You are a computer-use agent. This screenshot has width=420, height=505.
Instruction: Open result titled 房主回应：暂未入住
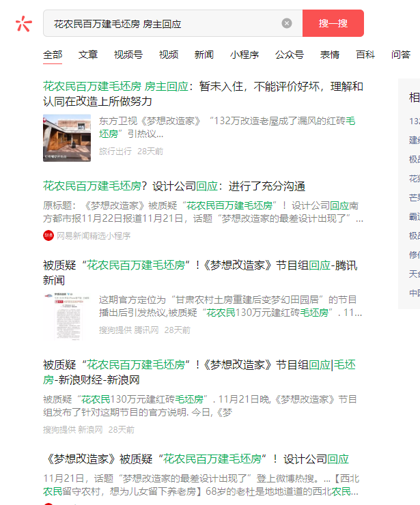[203, 93]
